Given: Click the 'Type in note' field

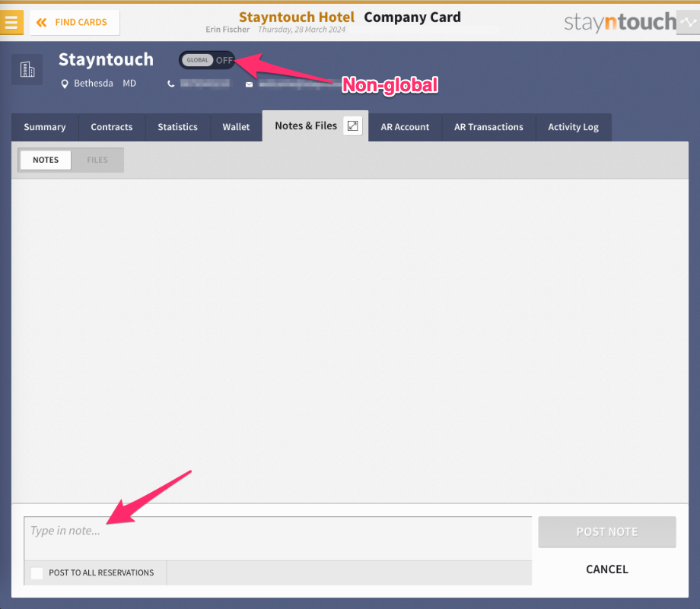Looking at the screenshot, I should tap(278, 538).
